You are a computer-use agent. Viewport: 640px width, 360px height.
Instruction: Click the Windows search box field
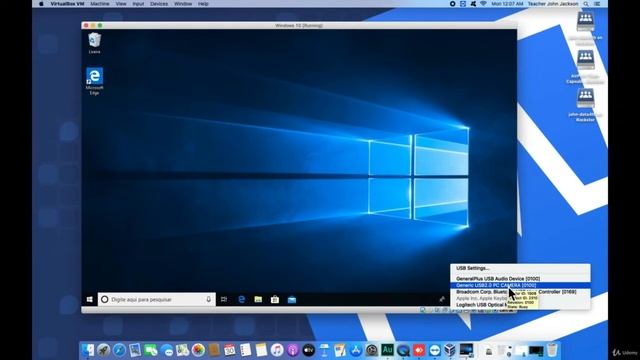[x=156, y=300]
